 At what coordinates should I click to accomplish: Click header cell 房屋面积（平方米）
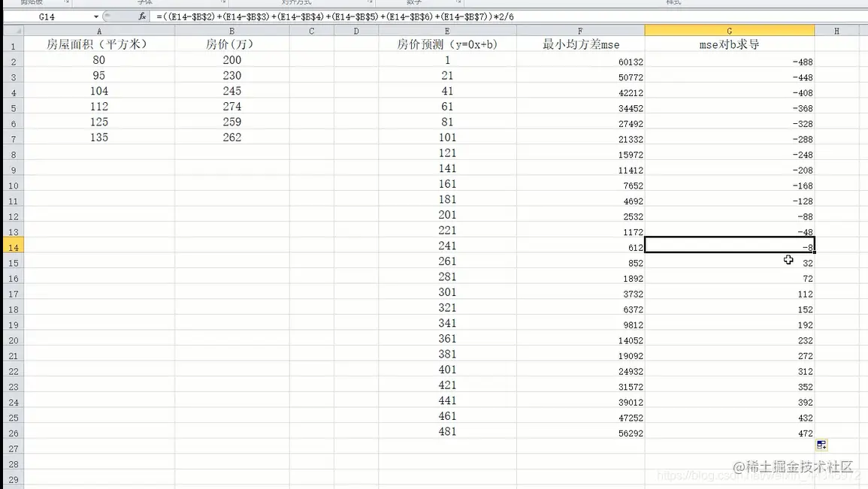pos(99,44)
